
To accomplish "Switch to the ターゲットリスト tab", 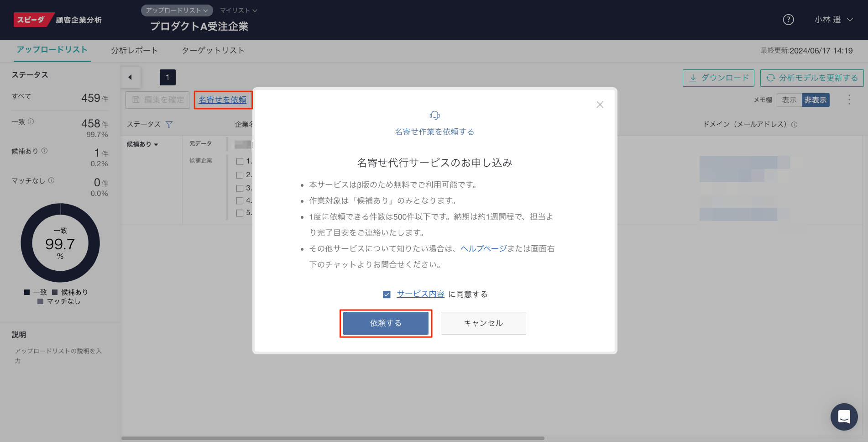I will [213, 50].
